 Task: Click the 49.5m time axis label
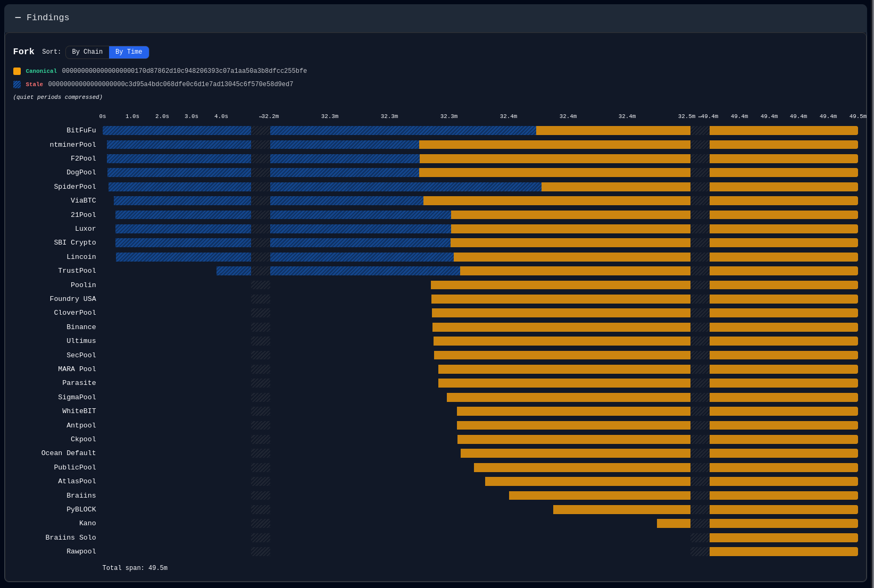[x=858, y=116]
